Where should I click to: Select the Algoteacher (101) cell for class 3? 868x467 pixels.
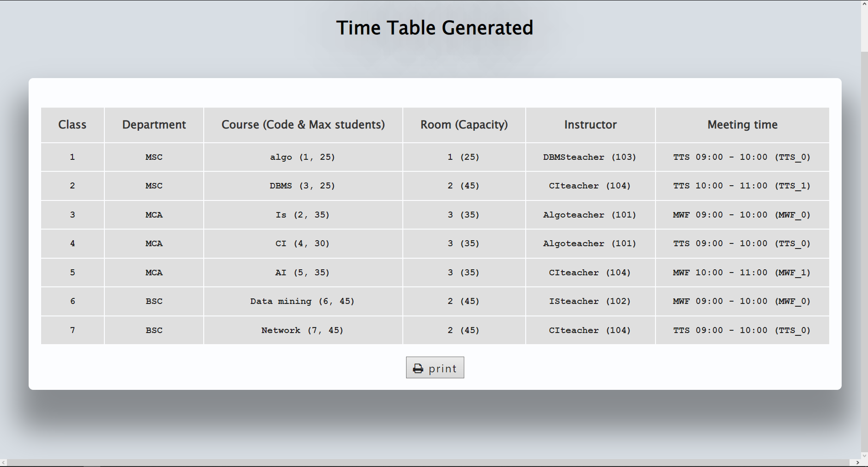click(590, 215)
